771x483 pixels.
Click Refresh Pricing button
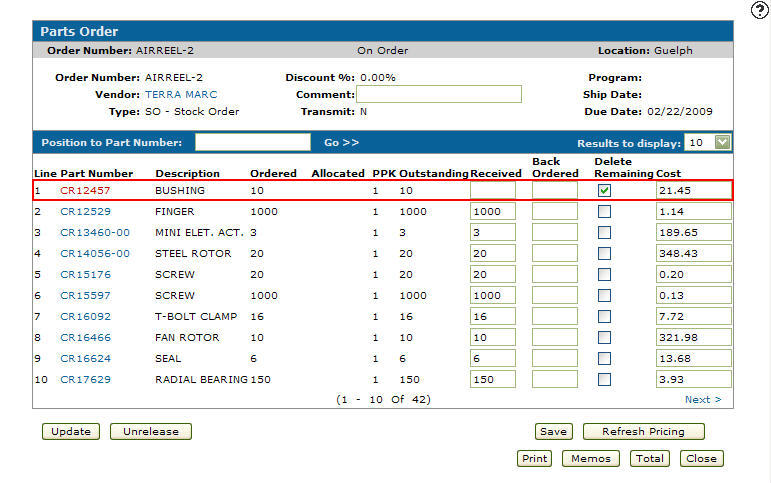pyautogui.click(x=644, y=431)
